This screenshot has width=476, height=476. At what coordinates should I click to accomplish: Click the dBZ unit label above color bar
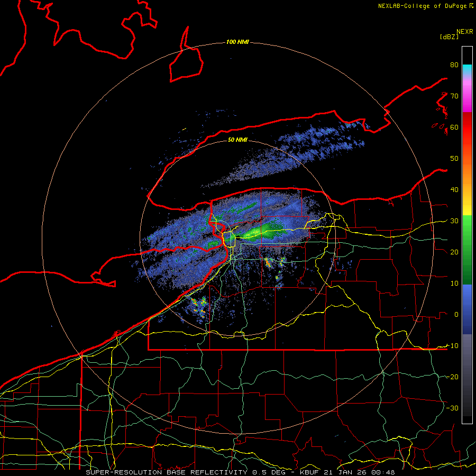449,36
